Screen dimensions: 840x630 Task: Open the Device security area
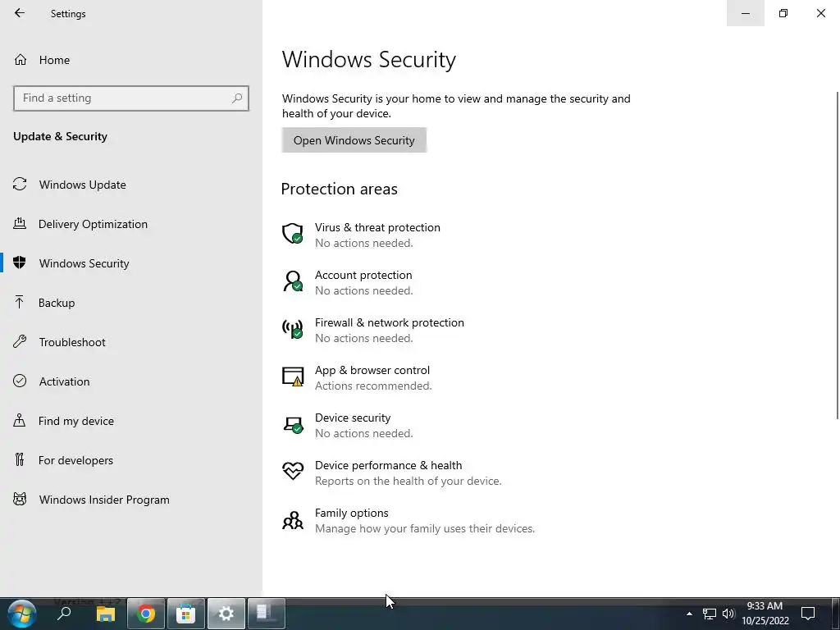click(353, 418)
